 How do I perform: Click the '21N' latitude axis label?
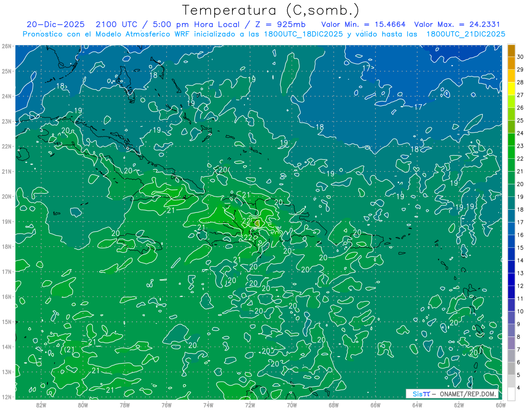[x=6, y=171]
